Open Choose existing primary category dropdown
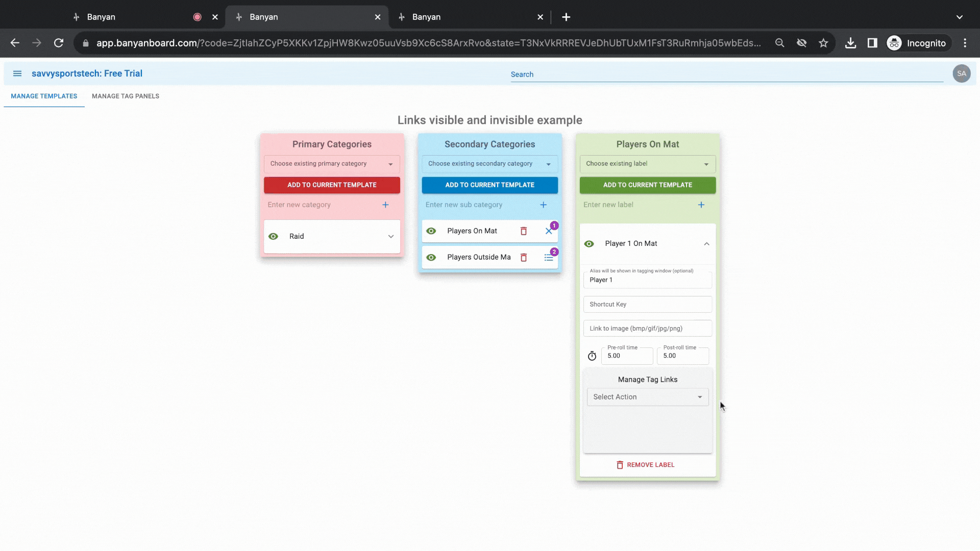The height and width of the screenshot is (551, 980). [x=332, y=164]
